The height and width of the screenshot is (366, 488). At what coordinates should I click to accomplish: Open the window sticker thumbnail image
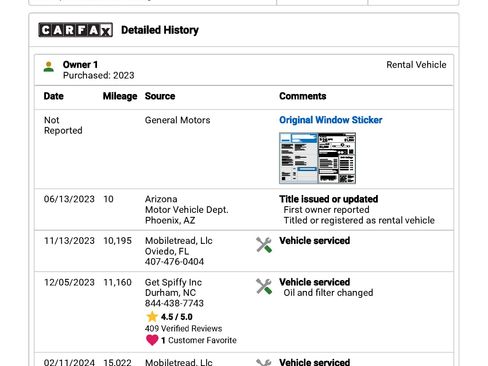[317, 158]
